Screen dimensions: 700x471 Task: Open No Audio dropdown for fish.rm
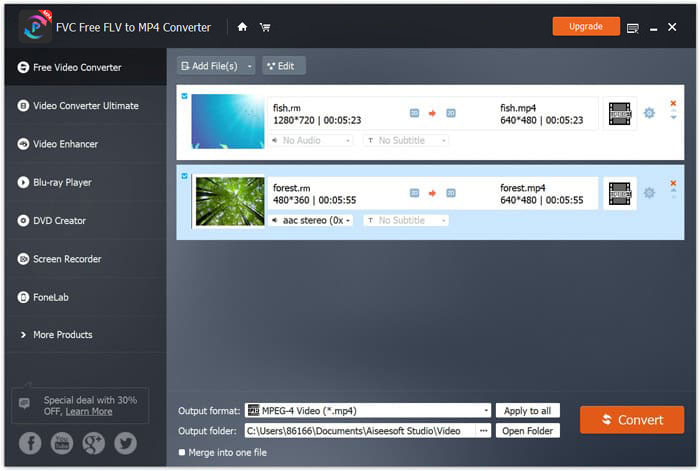(x=311, y=140)
